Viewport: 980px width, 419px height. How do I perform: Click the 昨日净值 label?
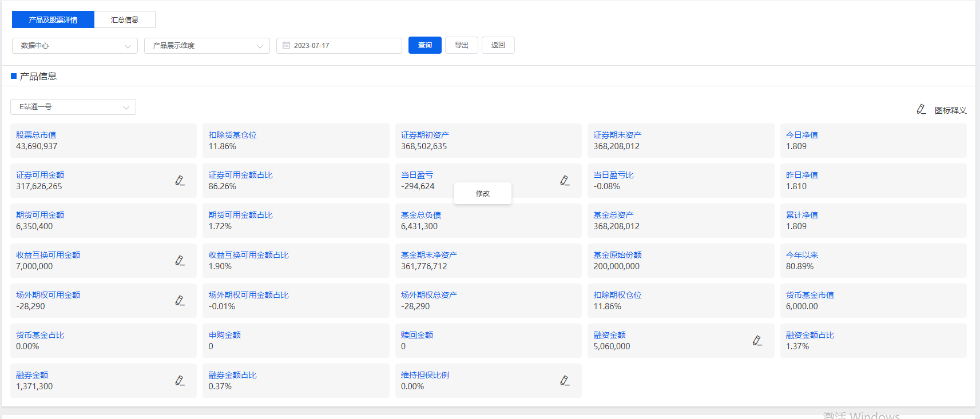[802, 175]
